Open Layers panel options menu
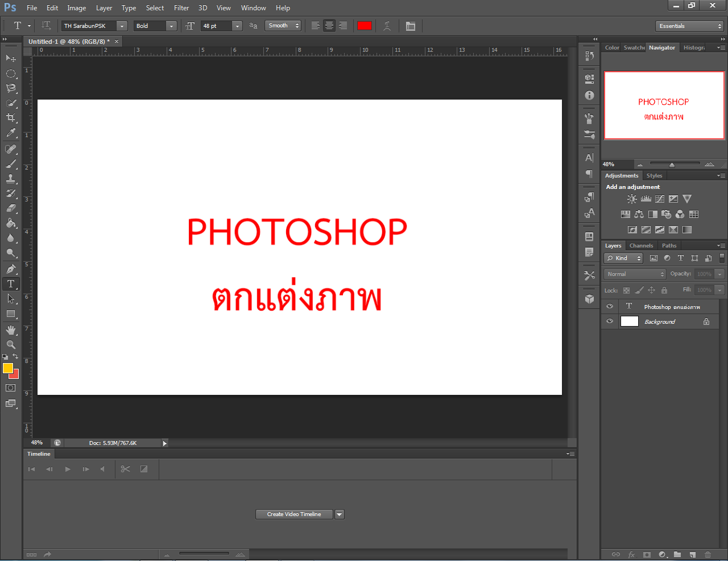Image resolution: width=728 pixels, height=561 pixels. pos(721,246)
